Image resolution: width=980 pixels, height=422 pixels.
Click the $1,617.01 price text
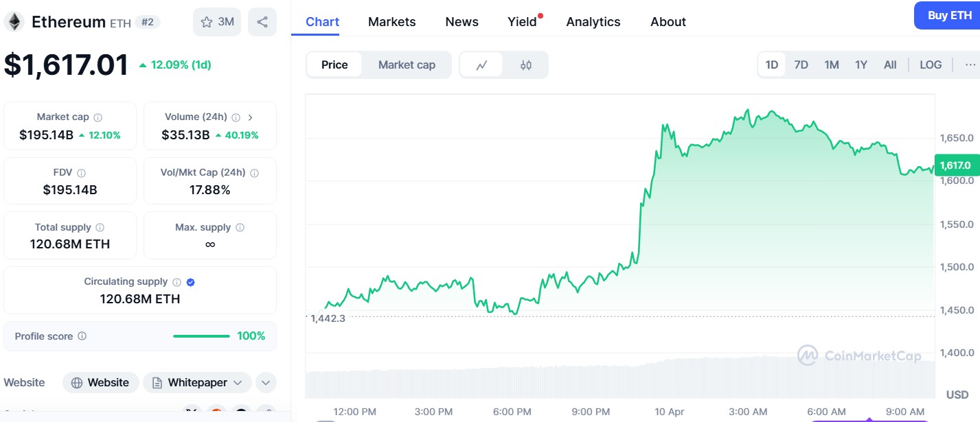click(x=67, y=65)
